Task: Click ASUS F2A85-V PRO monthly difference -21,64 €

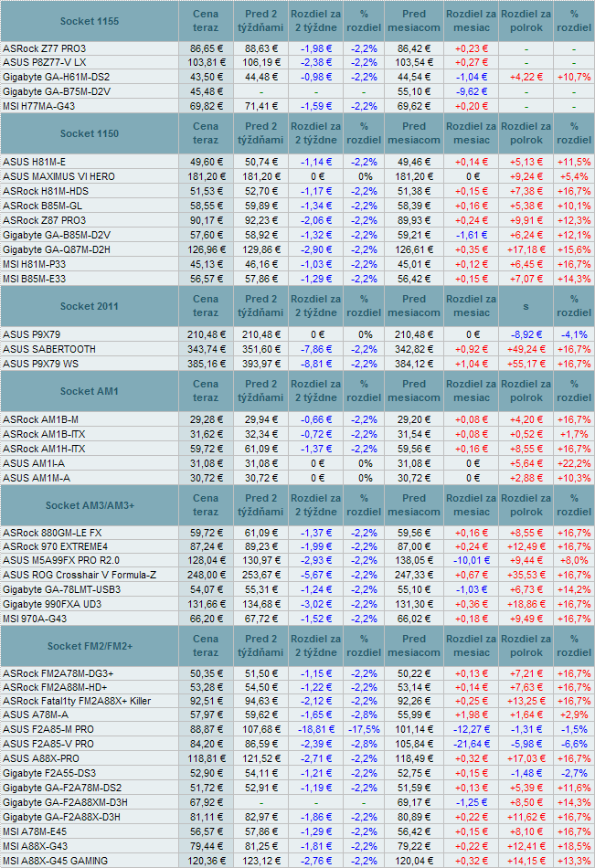Action: click(472, 744)
